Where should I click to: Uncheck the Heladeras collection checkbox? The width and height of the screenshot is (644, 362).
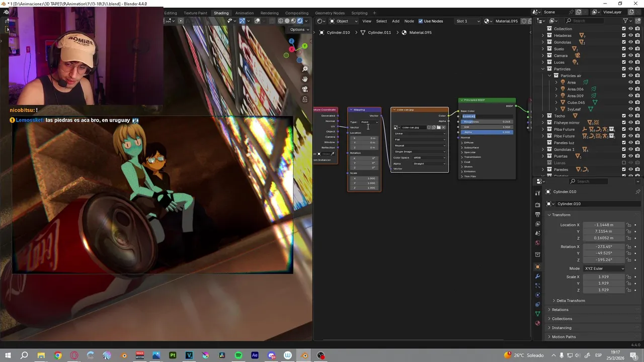click(624, 36)
